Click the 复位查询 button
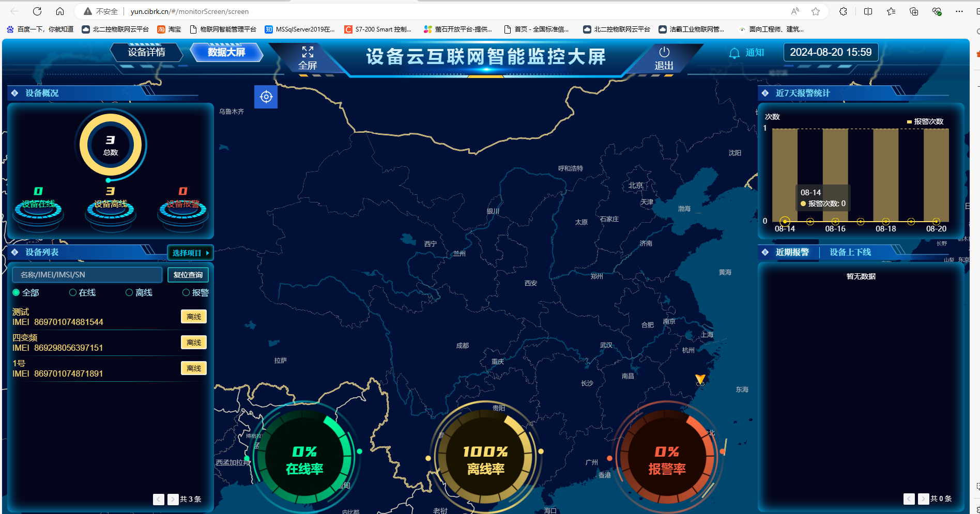The height and width of the screenshot is (514, 980). pyautogui.click(x=188, y=275)
